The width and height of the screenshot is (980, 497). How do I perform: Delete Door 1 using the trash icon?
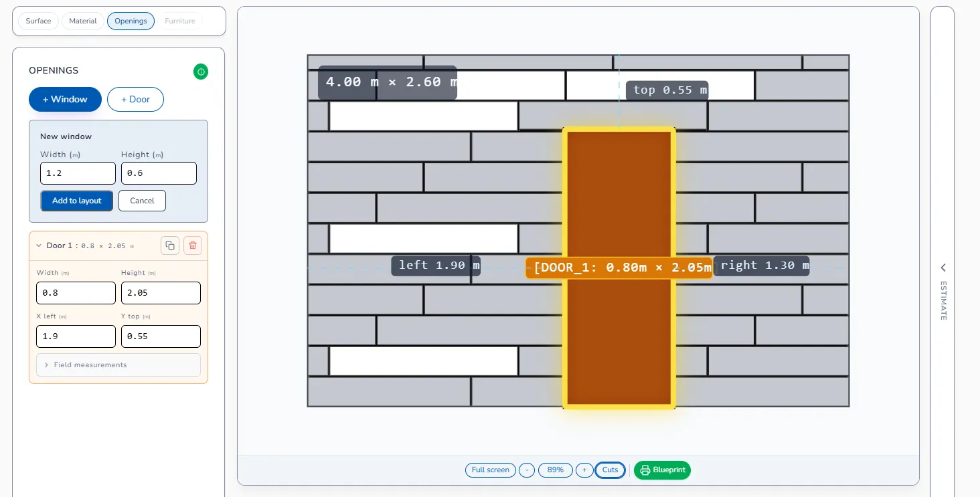pos(193,245)
